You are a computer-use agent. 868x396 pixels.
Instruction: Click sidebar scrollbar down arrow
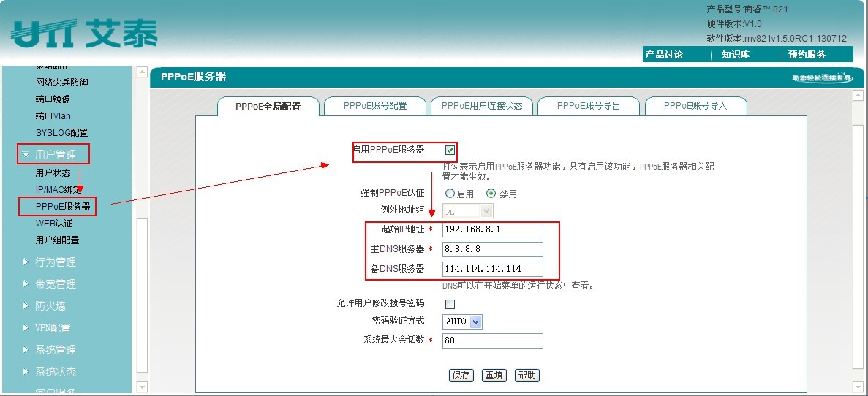(143, 387)
